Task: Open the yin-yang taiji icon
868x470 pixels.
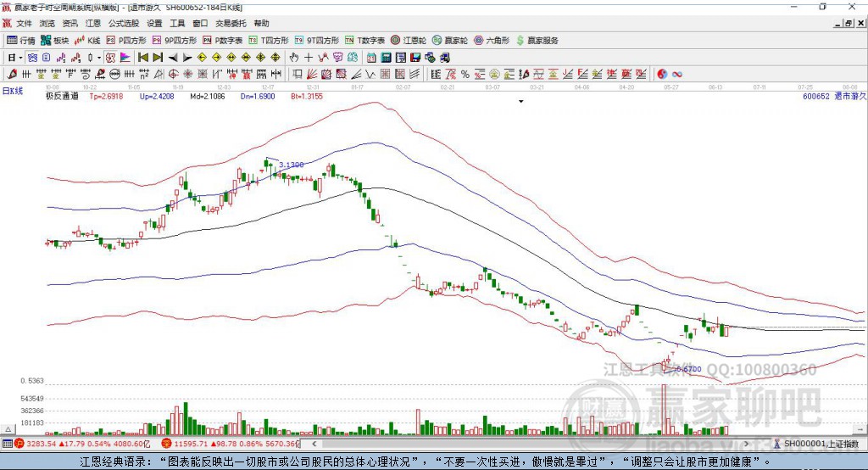Action: pyautogui.click(x=662, y=75)
